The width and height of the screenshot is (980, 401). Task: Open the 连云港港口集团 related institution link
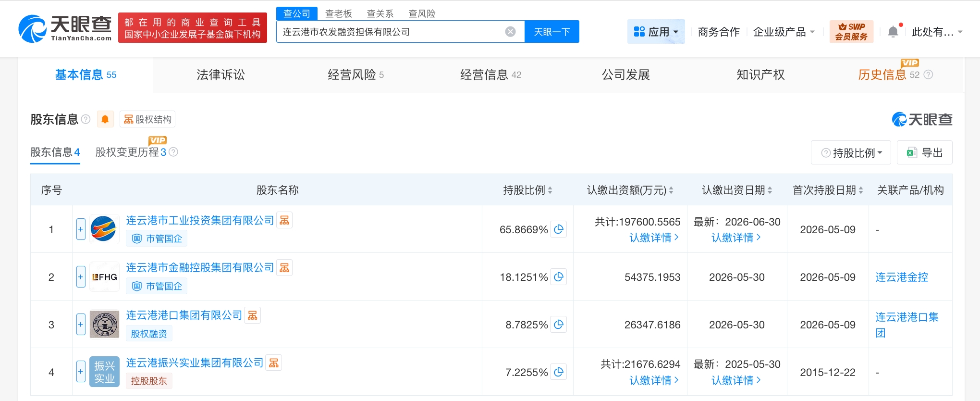(906, 325)
